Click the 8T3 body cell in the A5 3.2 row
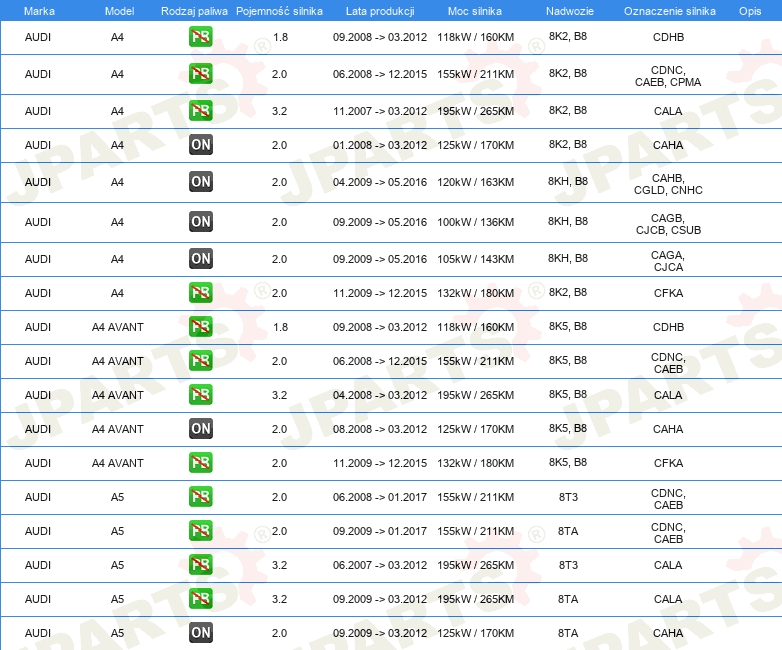 point(568,565)
